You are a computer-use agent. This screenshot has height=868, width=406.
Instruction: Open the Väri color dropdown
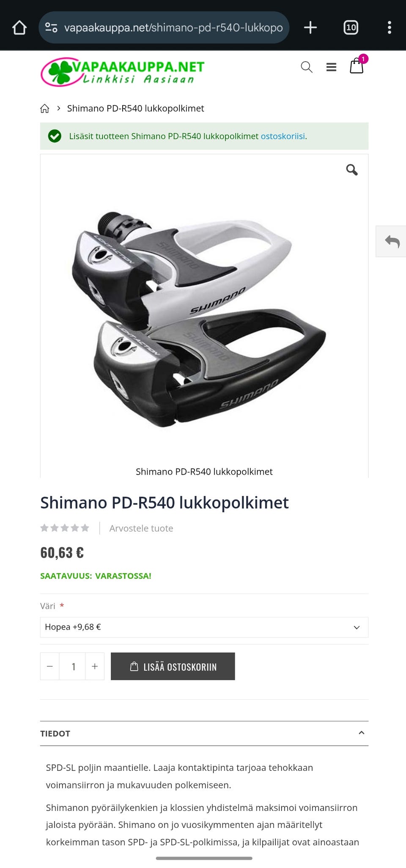point(204,627)
